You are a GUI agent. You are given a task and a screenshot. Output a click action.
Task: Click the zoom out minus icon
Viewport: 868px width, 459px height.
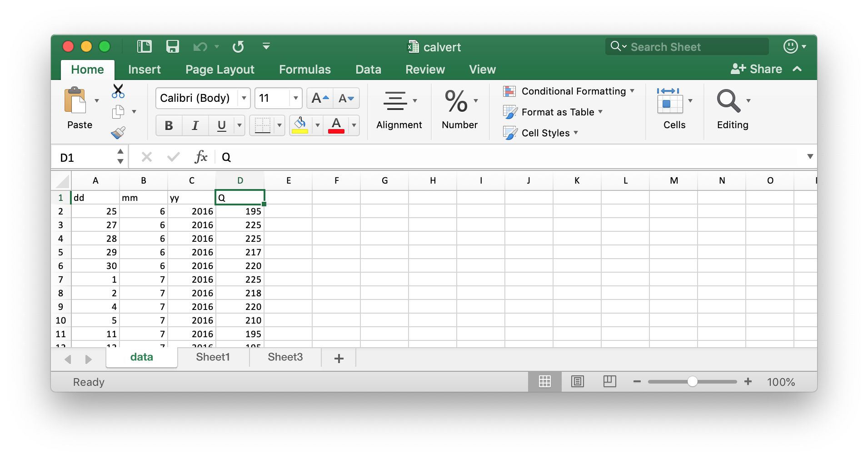pos(637,382)
